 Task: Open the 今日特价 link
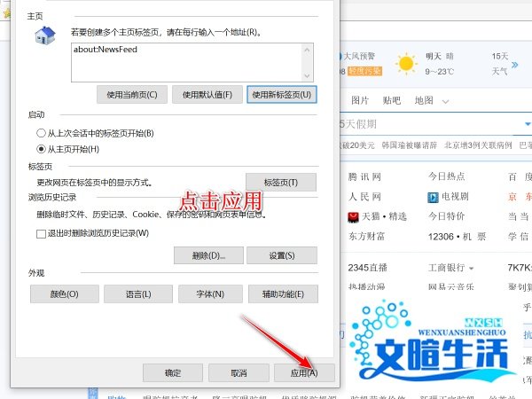point(447,216)
